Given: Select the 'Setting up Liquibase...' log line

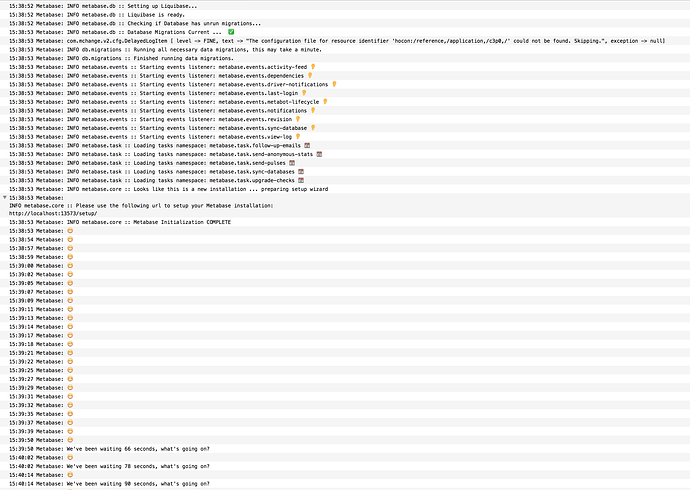Looking at the screenshot, I should pos(345,6).
